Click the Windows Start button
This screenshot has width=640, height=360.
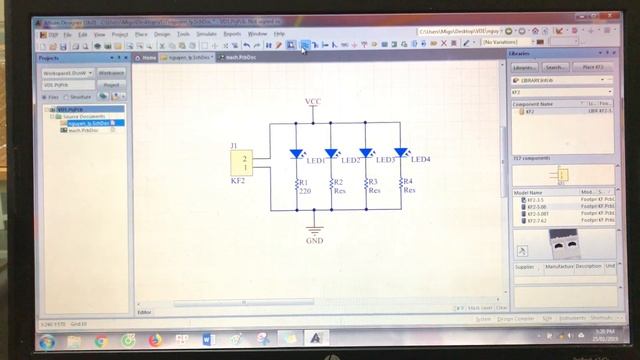[x=47, y=341]
